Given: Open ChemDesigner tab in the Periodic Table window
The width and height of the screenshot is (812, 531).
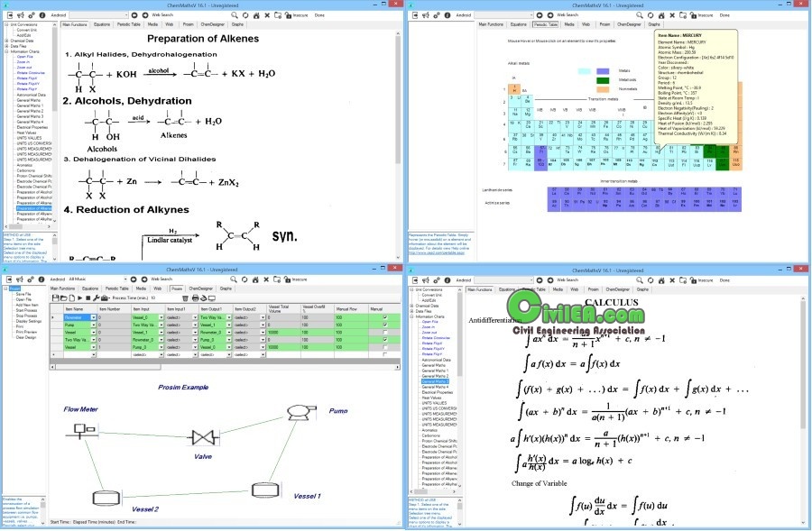Looking at the screenshot, I should (629, 24).
